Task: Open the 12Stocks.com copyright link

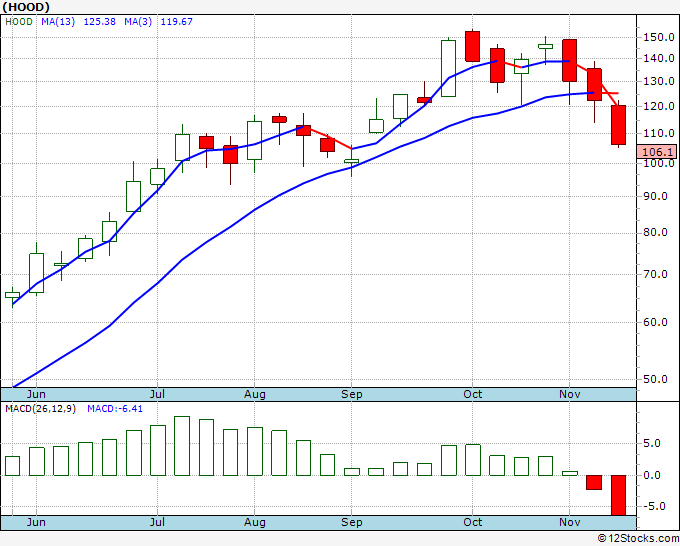Action: pyautogui.click(x=638, y=539)
